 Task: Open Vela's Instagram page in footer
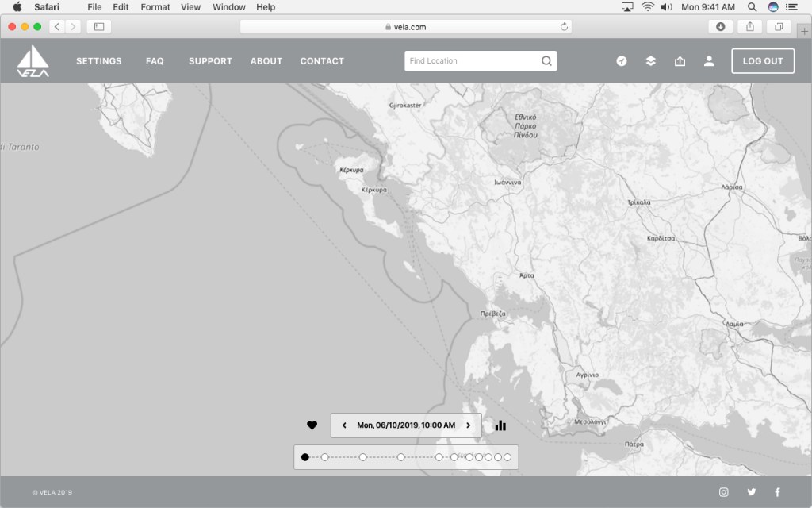(x=723, y=492)
